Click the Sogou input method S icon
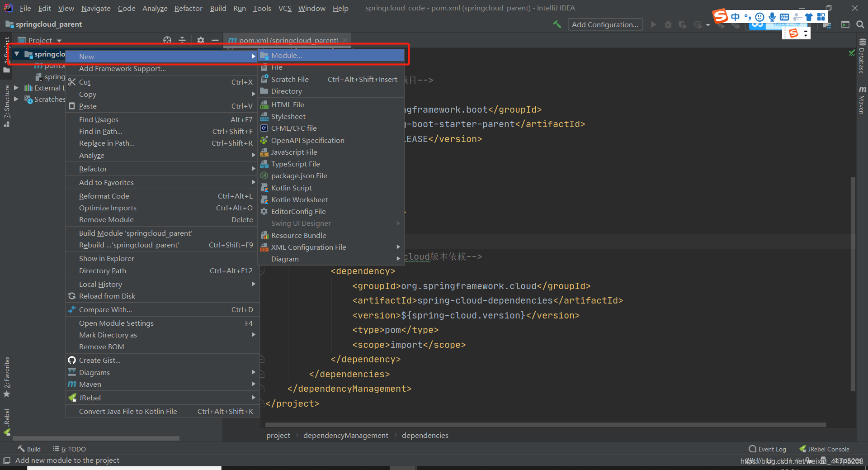Screen dimensions: 868x470 click(x=721, y=16)
